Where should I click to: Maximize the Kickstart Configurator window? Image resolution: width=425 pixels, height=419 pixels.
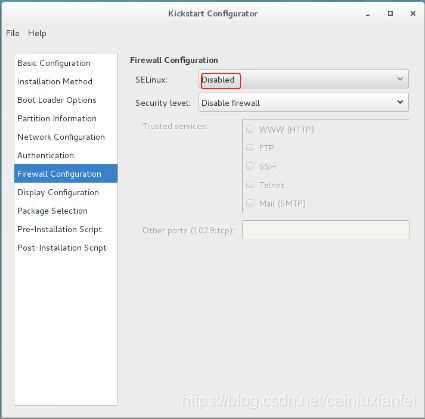pyautogui.click(x=390, y=14)
